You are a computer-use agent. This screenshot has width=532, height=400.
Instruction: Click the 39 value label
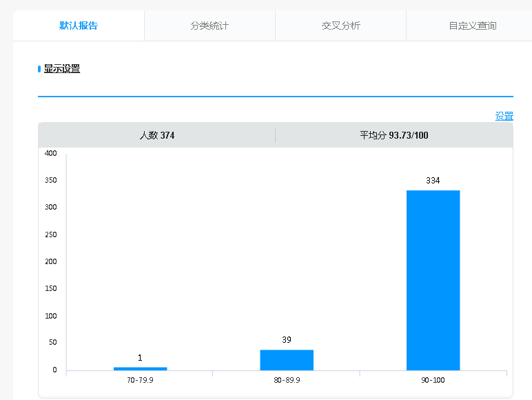pos(287,340)
